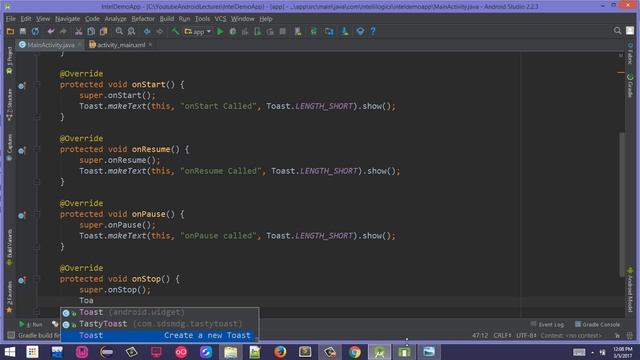Open the VCS menu
Viewport: 640px width, 360px height.
click(x=220, y=19)
